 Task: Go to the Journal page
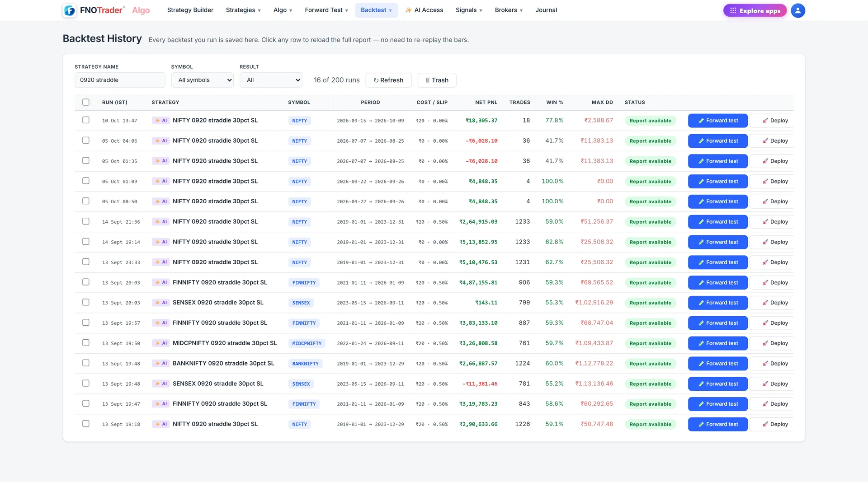(x=546, y=10)
